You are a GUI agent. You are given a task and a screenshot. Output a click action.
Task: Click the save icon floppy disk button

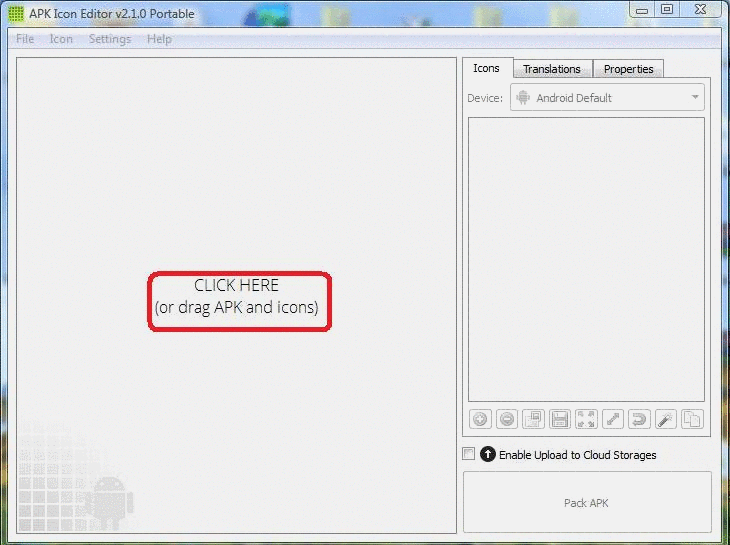click(x=560, y=419)
